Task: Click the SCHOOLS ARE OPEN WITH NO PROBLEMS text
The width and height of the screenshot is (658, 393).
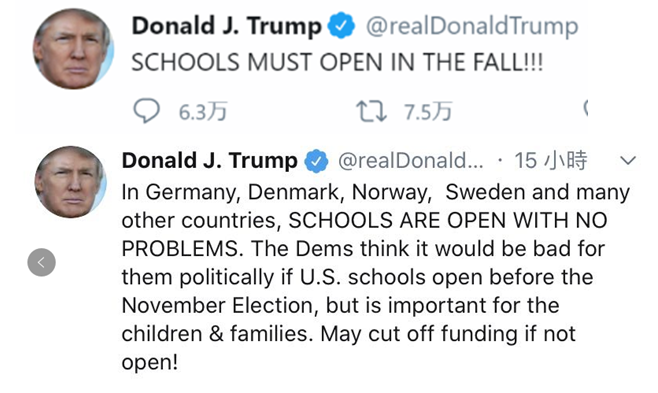Action: 364,234
